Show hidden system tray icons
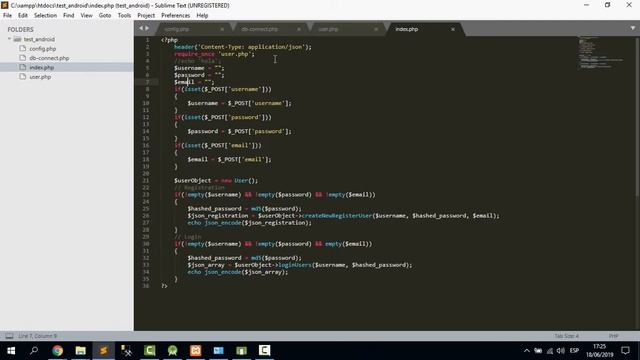 [527, 351]
